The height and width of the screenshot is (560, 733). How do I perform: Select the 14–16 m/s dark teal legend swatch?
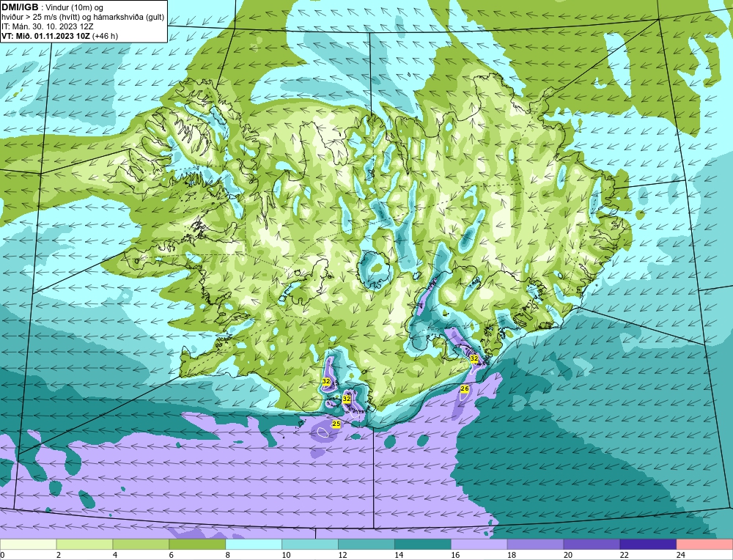423,545
